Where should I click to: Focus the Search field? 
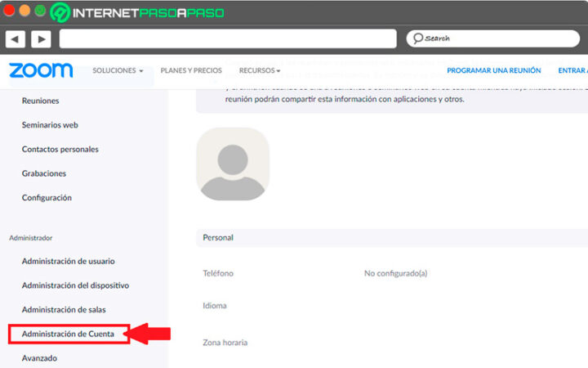[492, 38]
